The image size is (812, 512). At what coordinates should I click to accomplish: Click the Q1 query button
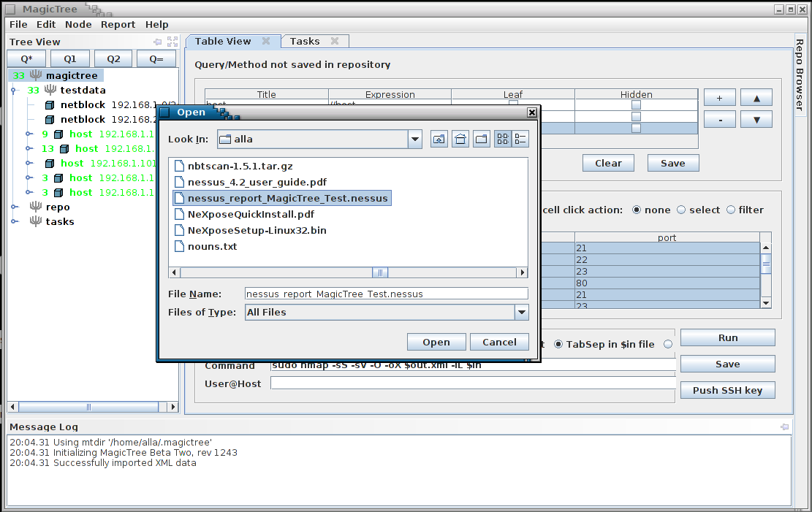[x=70, y=59]
